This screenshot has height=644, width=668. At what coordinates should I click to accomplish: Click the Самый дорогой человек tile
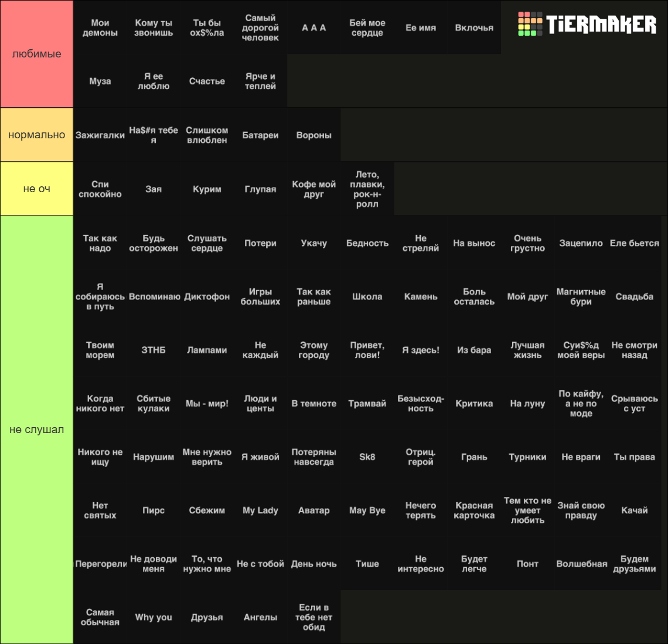[x=260, y=28]
